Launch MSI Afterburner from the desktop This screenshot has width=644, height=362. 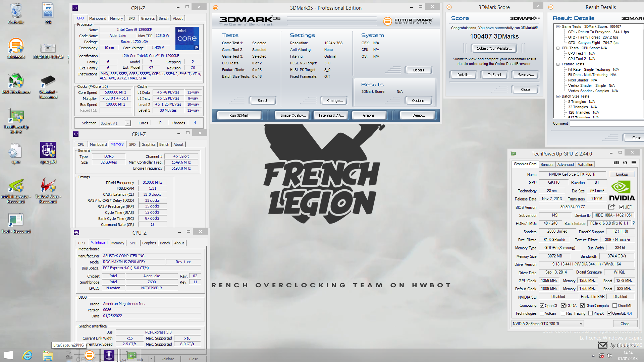[16, 83]
